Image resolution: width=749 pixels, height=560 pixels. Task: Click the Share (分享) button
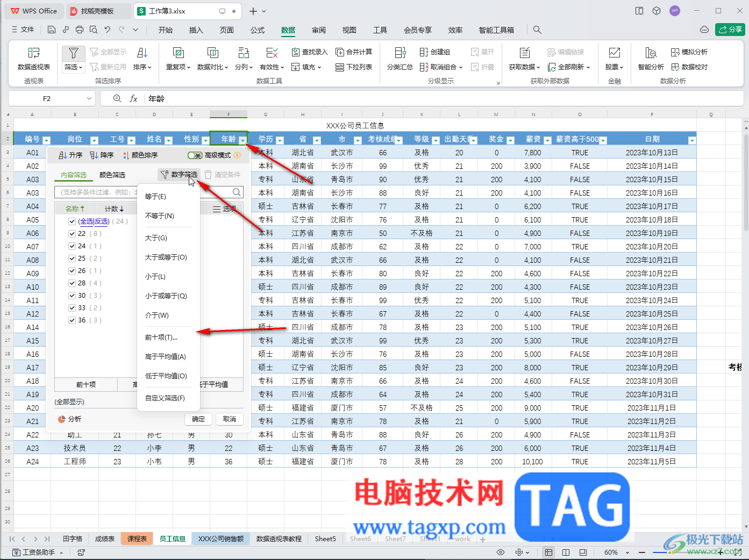[730, 30]
